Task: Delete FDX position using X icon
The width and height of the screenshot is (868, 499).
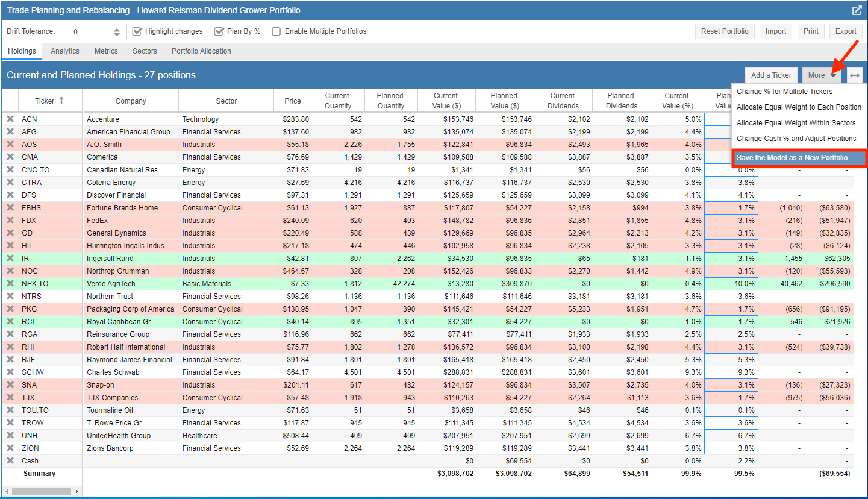Action: coord(10,221)
